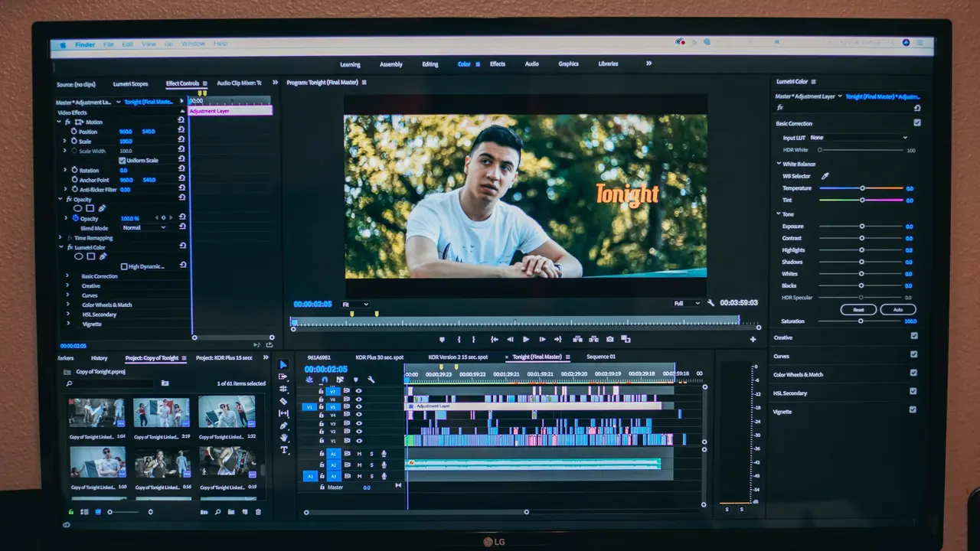Screen dimensions: 980x551
Task: Open Blend Mode dropdown
Action: pos(144,228)
